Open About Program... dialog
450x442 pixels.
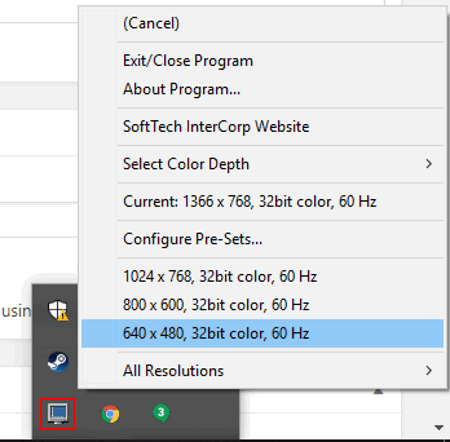tap(262, 89)
